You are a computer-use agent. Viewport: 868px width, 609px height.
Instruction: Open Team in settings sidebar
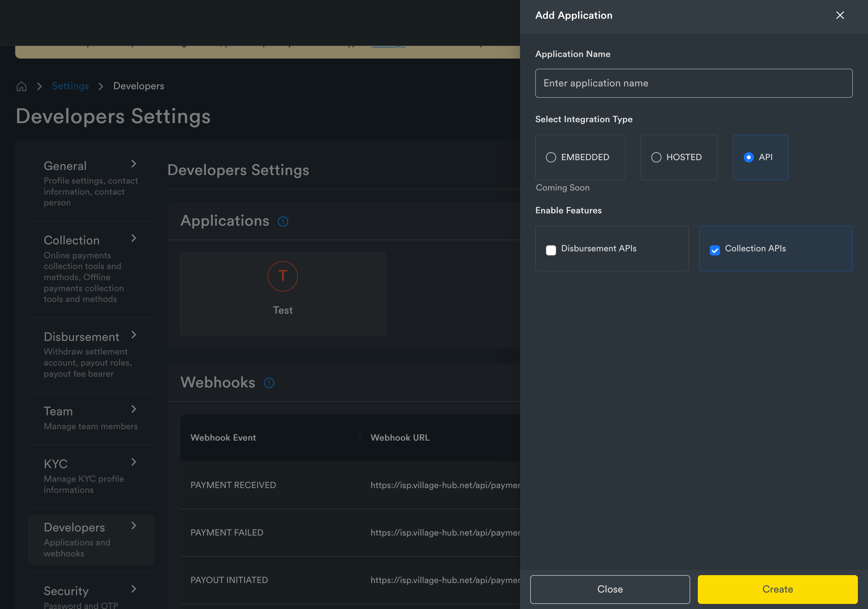pyautogui.click(x=91, y=418)
